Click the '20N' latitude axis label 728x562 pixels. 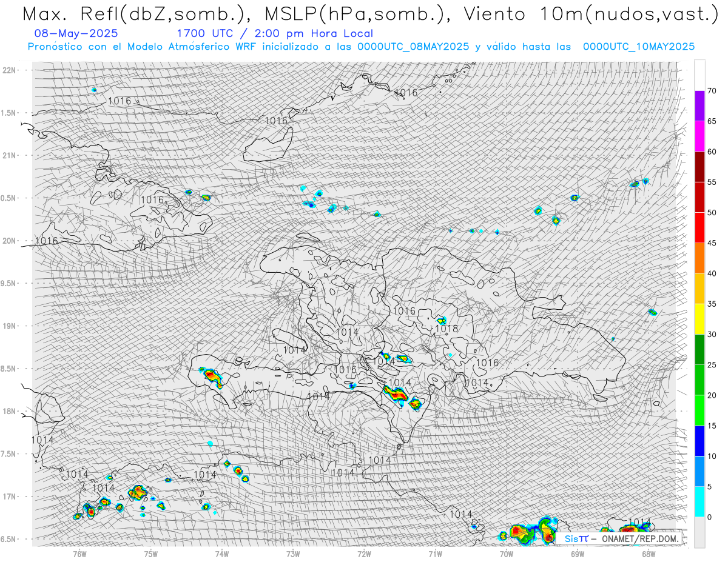coord(9,241)
